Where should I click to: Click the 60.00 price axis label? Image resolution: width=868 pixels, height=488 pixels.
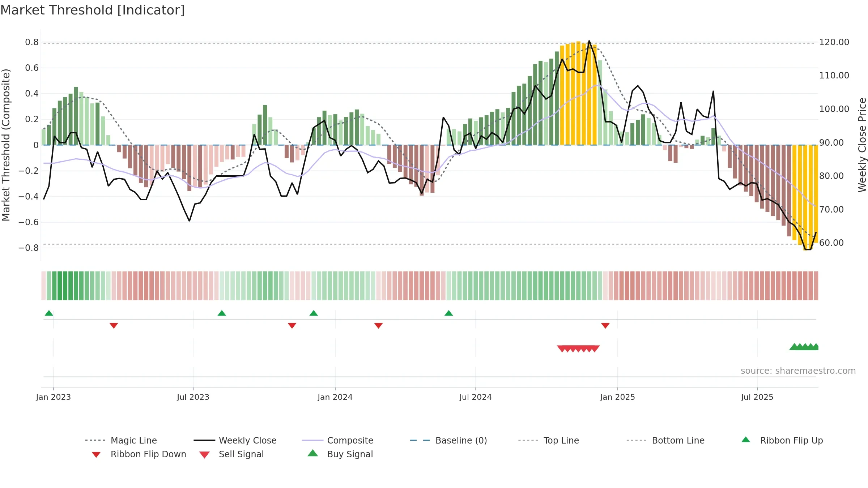(x=831, y=243)
